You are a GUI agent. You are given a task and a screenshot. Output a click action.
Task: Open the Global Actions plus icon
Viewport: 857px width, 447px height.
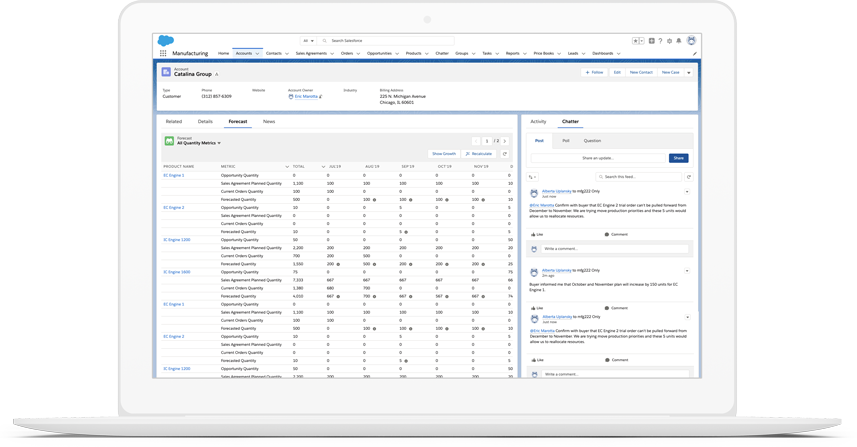(651, 41)
